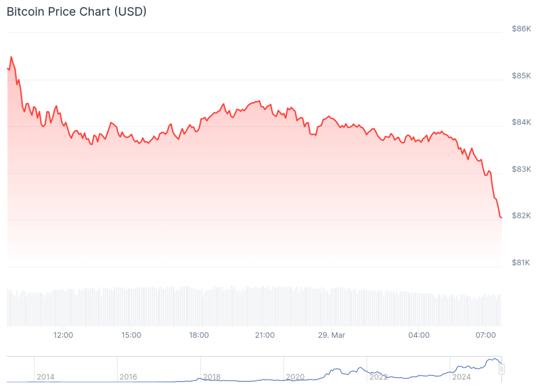This screenshot has height=392, width=538.
Task: Click the $81K price axis label
Action: pos(522,262)
